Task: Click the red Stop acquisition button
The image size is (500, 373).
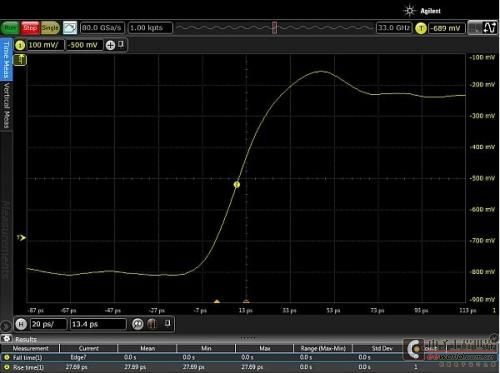Action: (x=30, y=28)
